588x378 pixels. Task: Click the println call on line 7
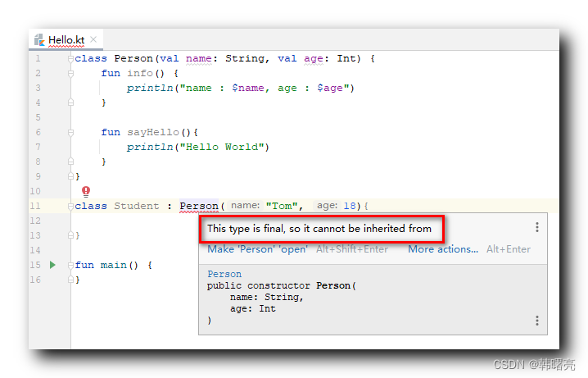tap(150, 147)
